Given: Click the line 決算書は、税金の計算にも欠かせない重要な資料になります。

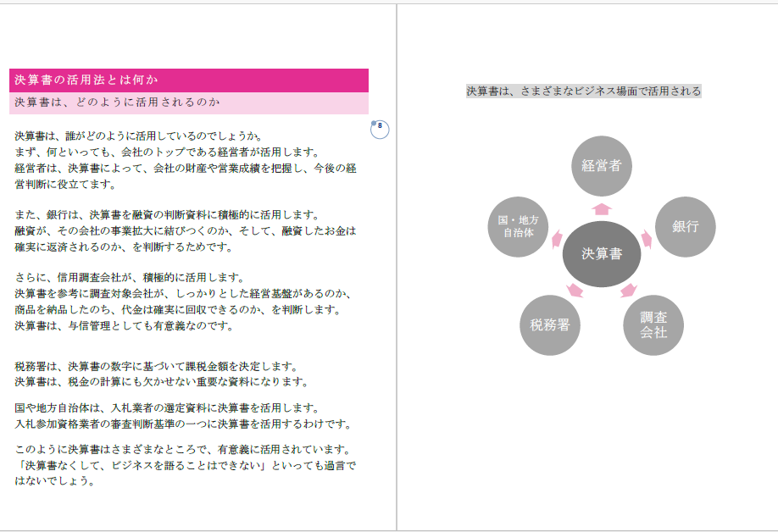Looking at the screenshot, I should pyautogui.click(x=162, y=382).
